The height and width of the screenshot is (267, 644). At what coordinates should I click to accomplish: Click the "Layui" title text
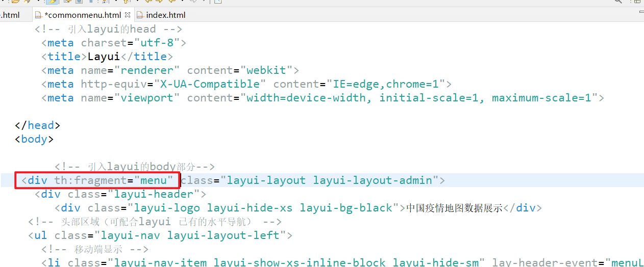tap(104, 57)
